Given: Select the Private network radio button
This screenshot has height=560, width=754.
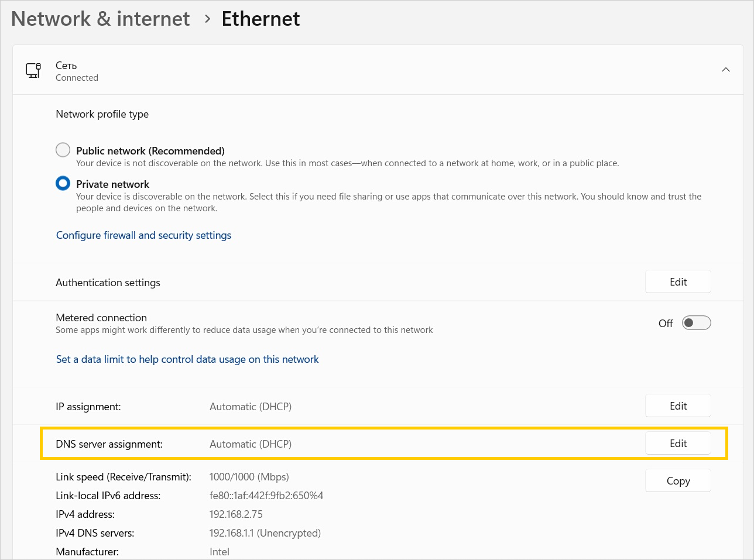Looking at the screenshot, I should [x=63, y=184].
